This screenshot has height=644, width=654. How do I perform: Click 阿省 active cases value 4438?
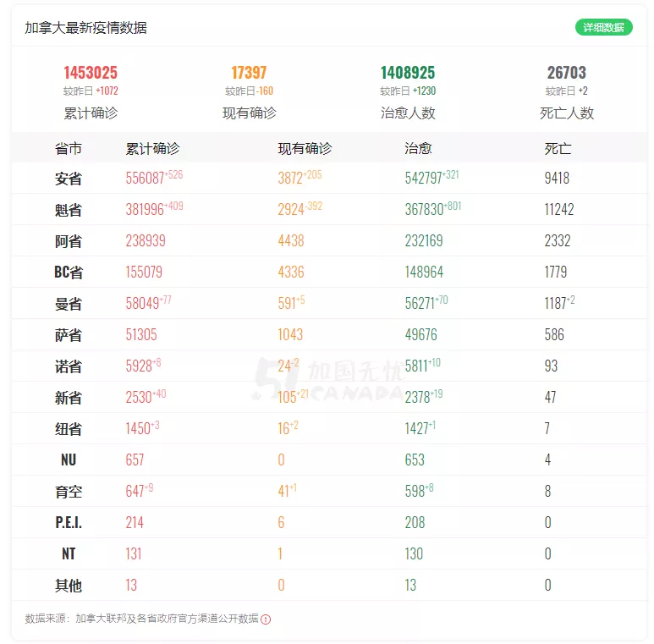click(291, 240)
